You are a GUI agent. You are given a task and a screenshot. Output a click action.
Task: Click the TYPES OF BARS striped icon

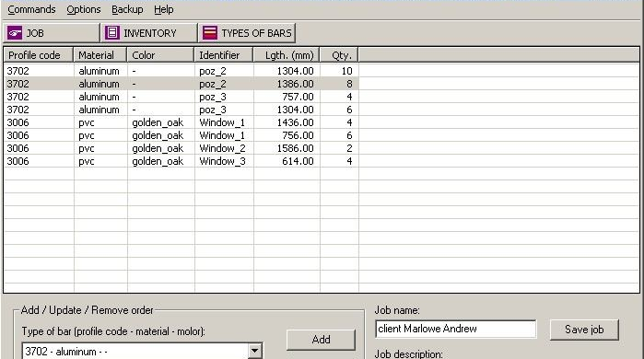coord(210,33)
